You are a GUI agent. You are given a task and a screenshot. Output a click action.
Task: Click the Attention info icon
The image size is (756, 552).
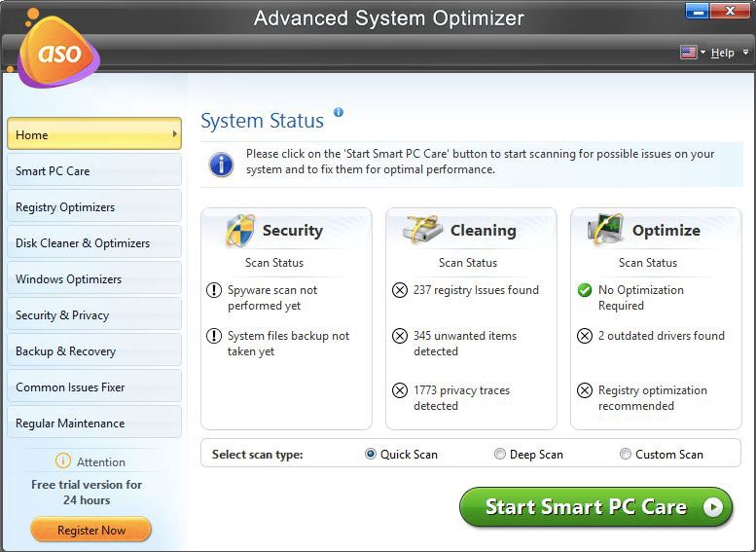tap(63, 460)
